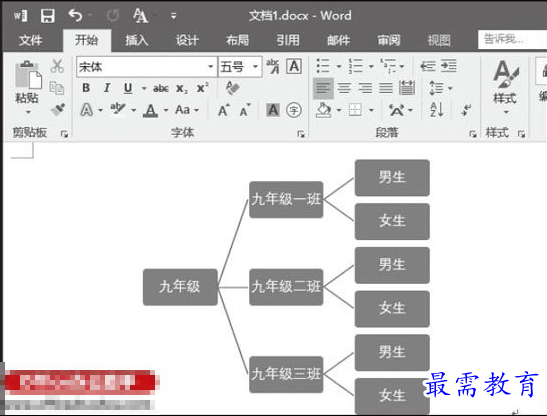Click the Line Spacing icon

(436, 88)
